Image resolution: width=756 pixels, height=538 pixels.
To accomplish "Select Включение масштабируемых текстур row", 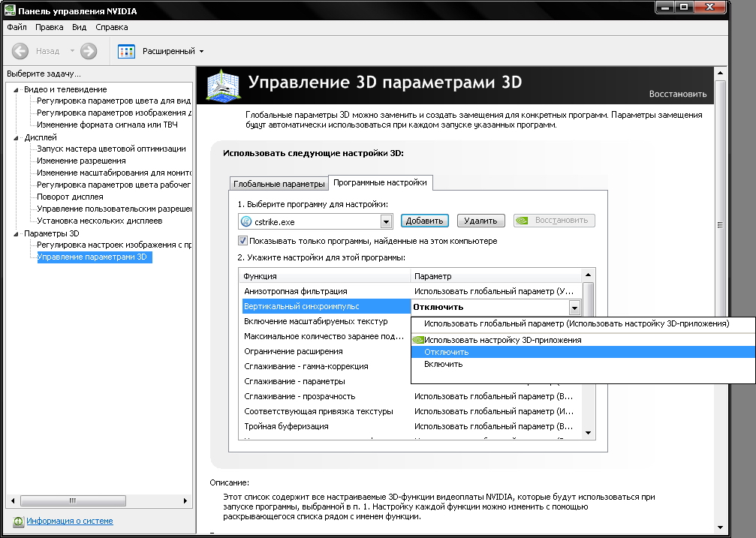I will click(327, 322).
